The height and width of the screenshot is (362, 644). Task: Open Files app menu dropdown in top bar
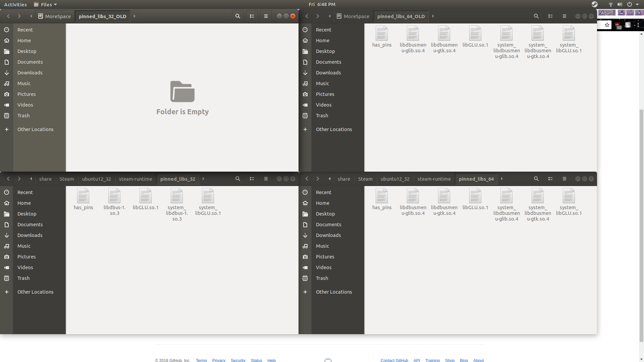pos(45,4)
